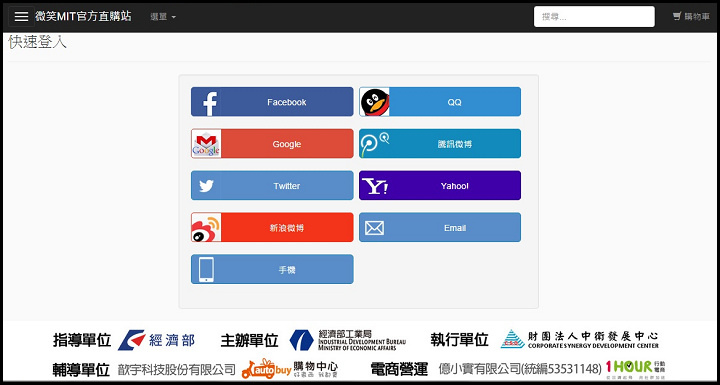Image resolution: width=720 pixels, height=385 pixels.
Task: Click the 執行單位 label
Action: point(459,340)
